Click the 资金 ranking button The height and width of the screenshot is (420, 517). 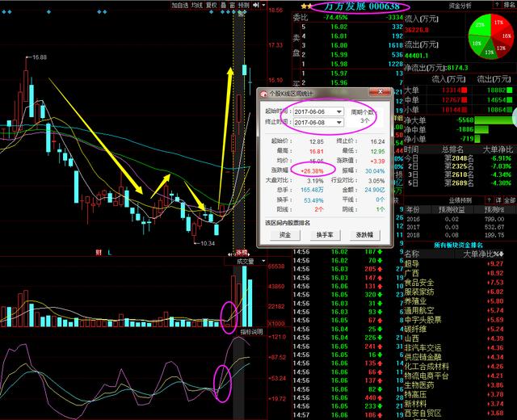coord(285,235)
